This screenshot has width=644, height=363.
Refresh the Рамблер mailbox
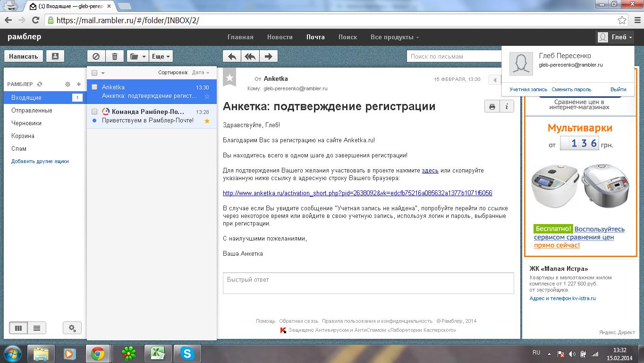tap(40, 84)
